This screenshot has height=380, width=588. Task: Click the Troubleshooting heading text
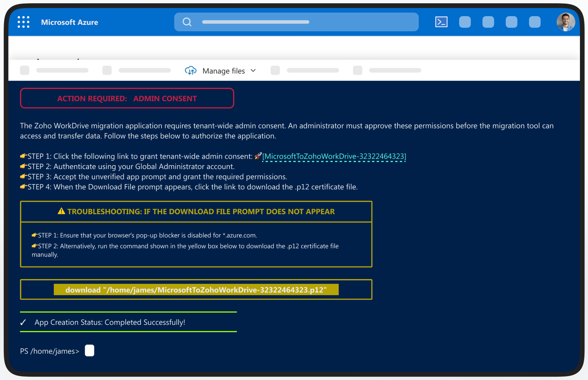[x=201, y=212]
